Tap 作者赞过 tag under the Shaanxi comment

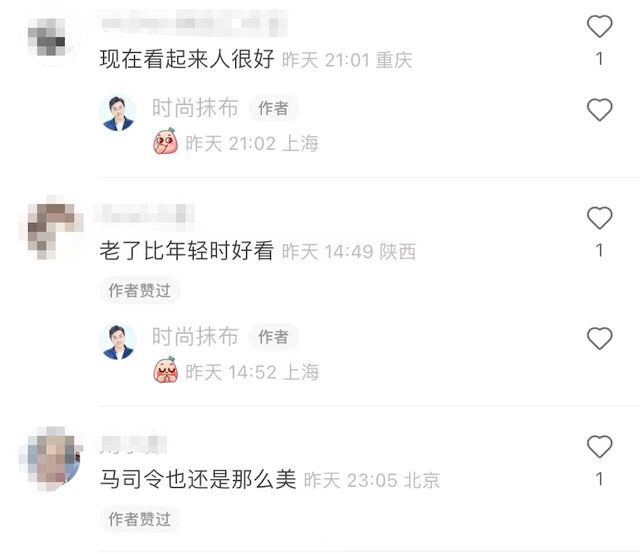coord(139,291)
